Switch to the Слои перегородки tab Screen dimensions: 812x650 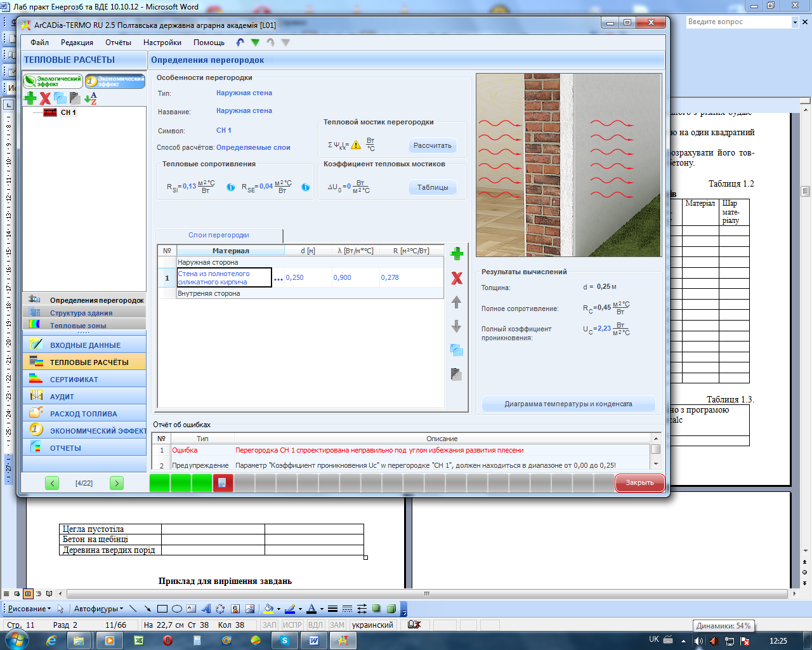[x=218, y=235]
